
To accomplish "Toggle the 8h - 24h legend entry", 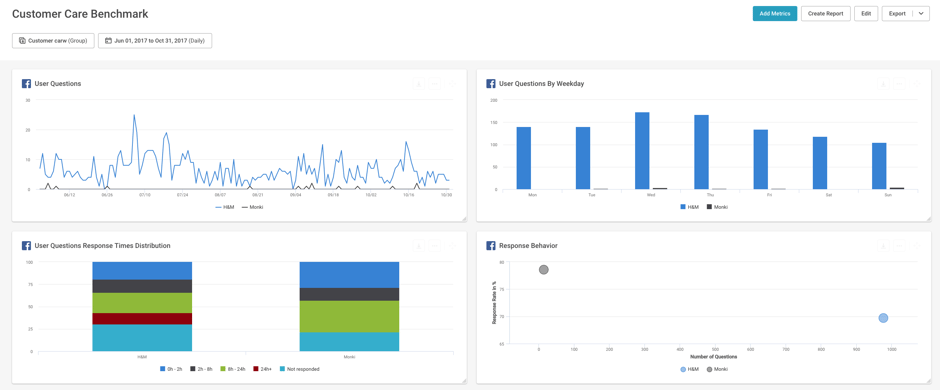I will (234, 369).
